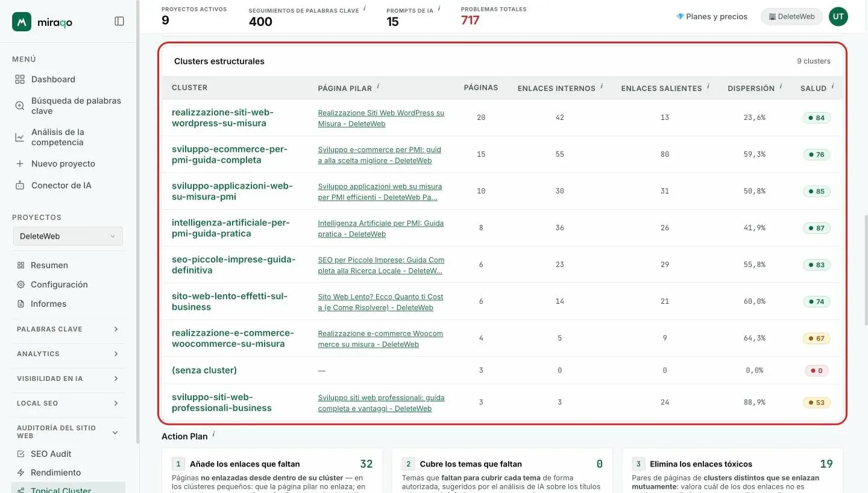Click the red health score badge 0
Viewport: 868px width, 493px height.
[817, 371]
